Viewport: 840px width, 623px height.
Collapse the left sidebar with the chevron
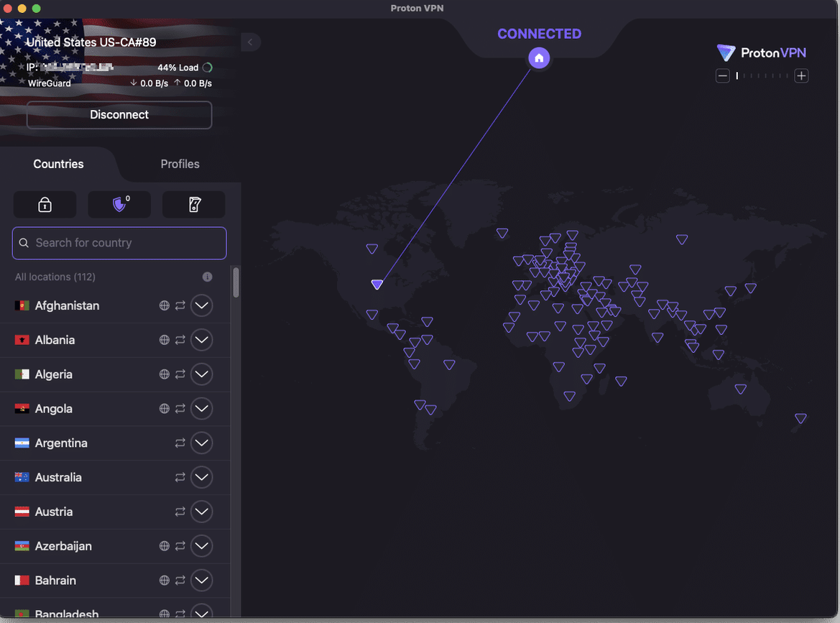tap(250, 42)
